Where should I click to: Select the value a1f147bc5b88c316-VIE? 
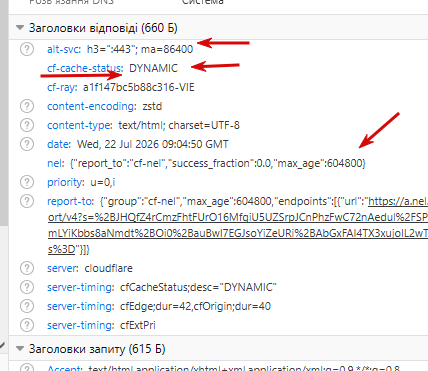tap(139, 87)
